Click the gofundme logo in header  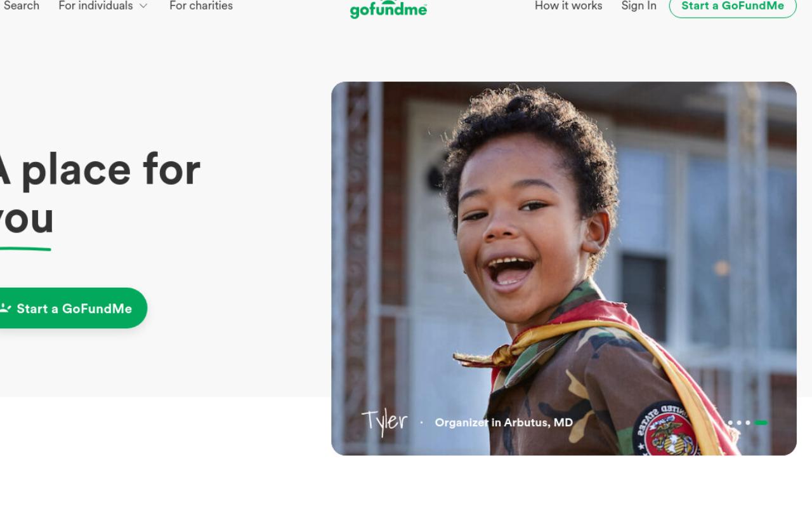click(388, 8)
